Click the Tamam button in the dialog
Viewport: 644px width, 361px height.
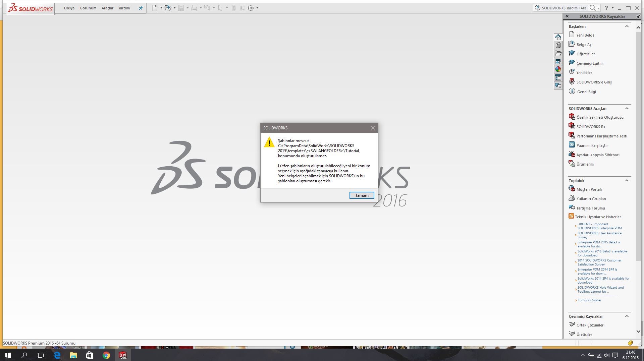(362, 195)
